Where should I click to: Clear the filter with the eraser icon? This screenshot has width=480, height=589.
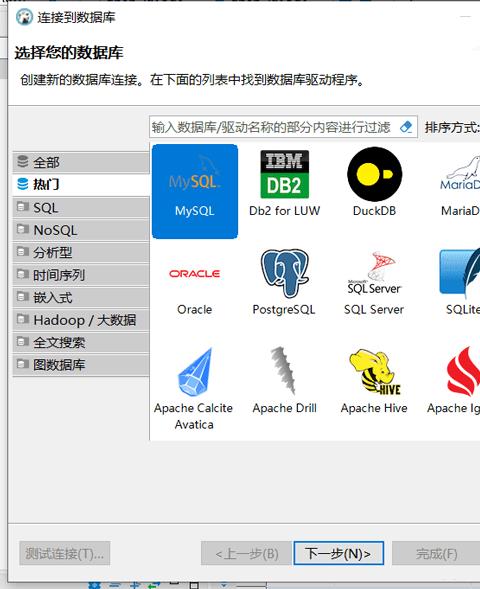406,127
